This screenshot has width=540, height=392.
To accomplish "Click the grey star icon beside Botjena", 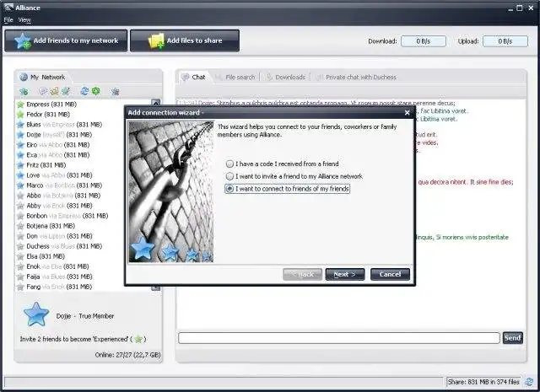I will pos(20,226).
